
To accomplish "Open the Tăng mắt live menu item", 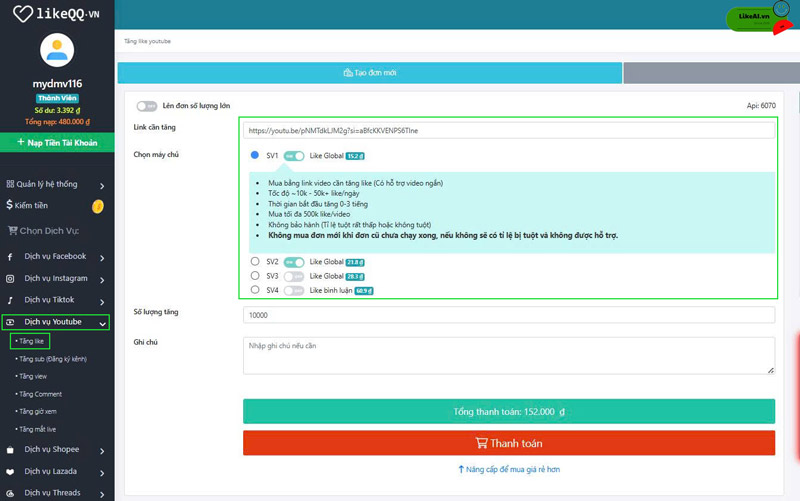I will 36,430.
